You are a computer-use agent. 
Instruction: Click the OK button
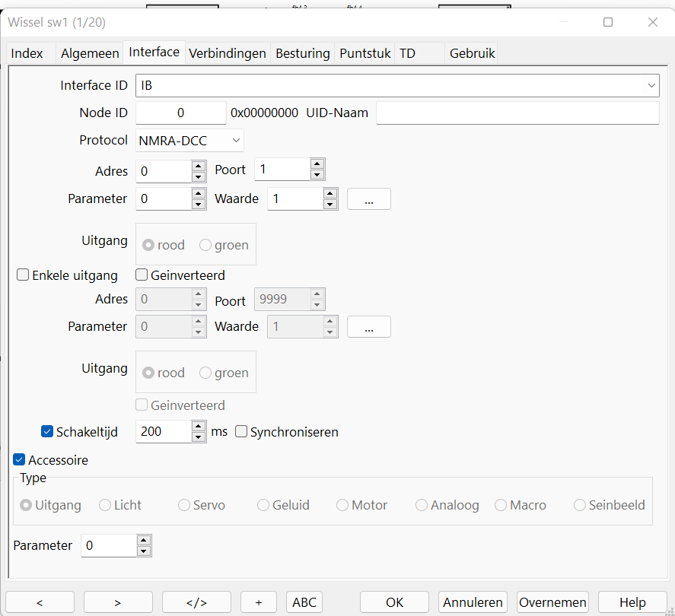coord(394,602)
